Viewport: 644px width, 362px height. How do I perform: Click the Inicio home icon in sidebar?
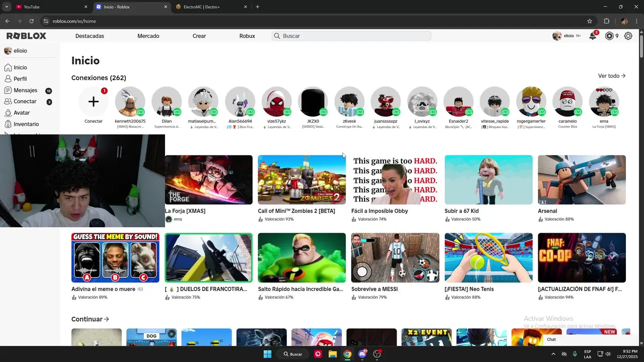[8, 67]
